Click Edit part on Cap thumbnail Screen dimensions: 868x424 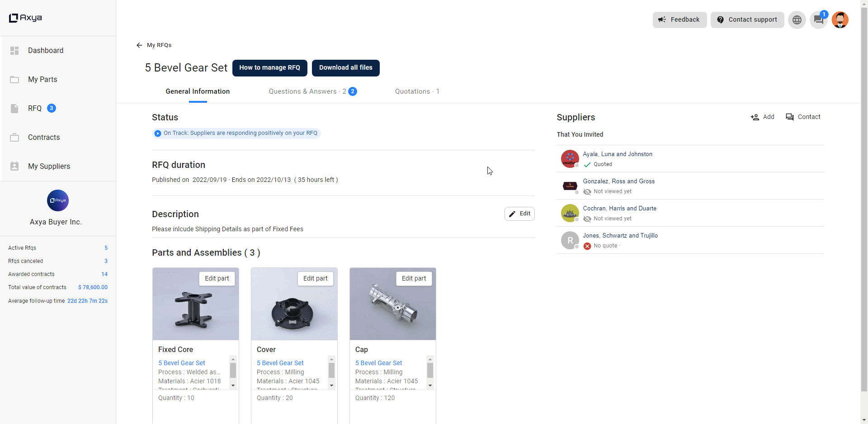point(414,279)
